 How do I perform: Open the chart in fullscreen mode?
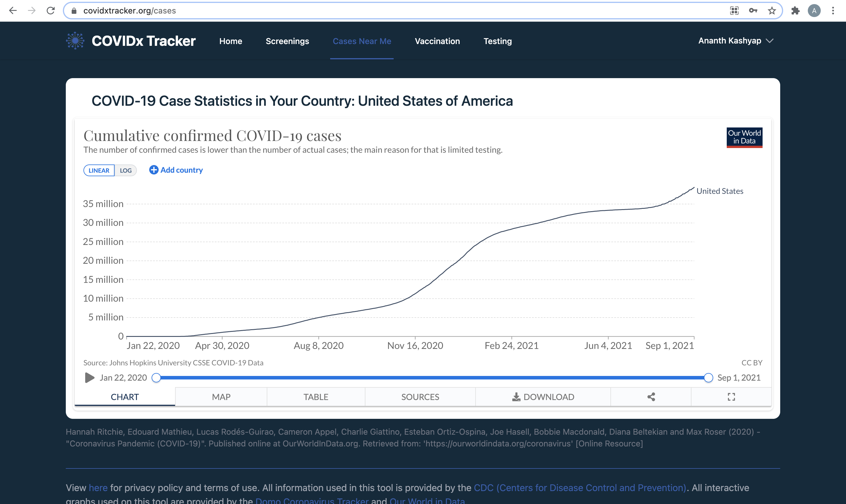coord(731,397)
